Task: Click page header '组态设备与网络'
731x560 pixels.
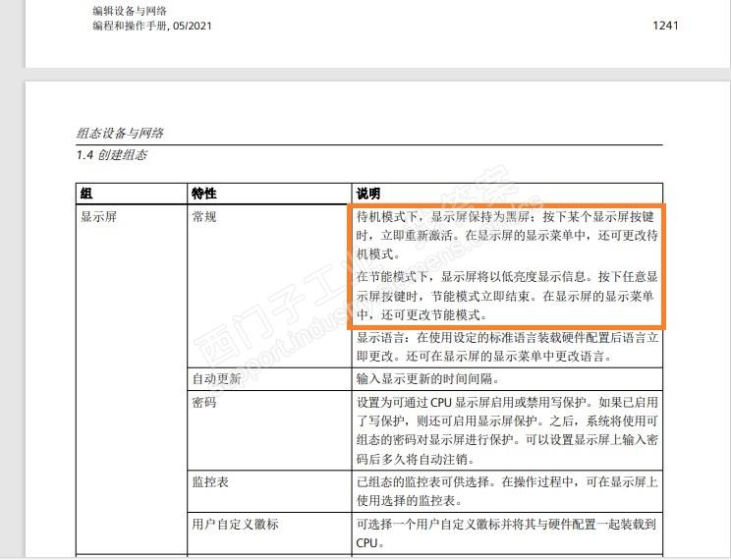Action: (120, 134)
